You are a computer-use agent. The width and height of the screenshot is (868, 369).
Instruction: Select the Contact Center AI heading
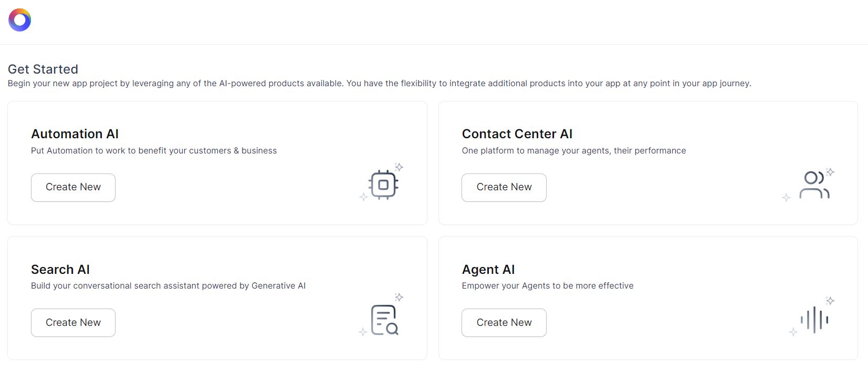pyautogui.click(x=517, y=134)
